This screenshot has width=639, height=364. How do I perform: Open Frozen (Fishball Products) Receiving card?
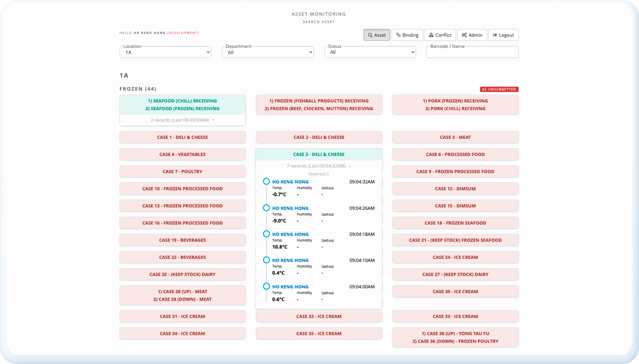319,104
